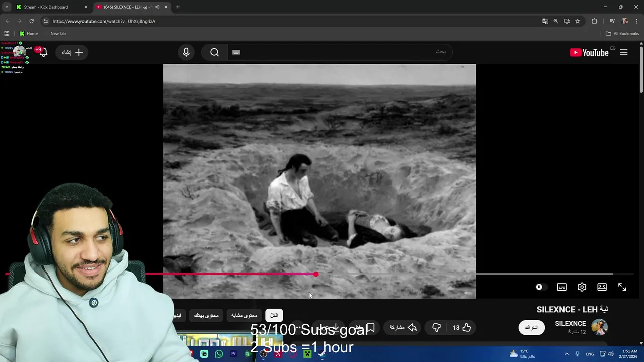Viewport: 644px width, 362px height.
Task: Click the video title SILEXNCE - LEH
Action: tap(572, 310)
